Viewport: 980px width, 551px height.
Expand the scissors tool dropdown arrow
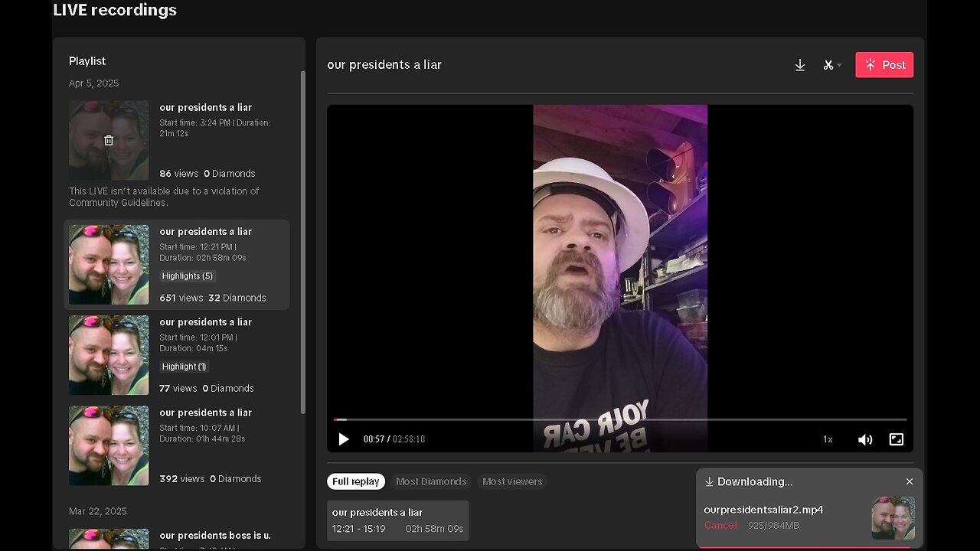[x=839, y=65]
